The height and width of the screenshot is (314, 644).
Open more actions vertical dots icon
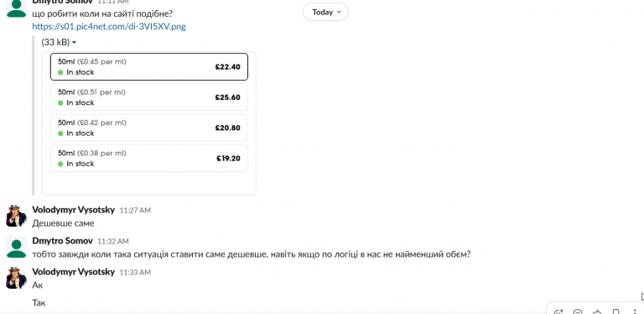point(635,312)
